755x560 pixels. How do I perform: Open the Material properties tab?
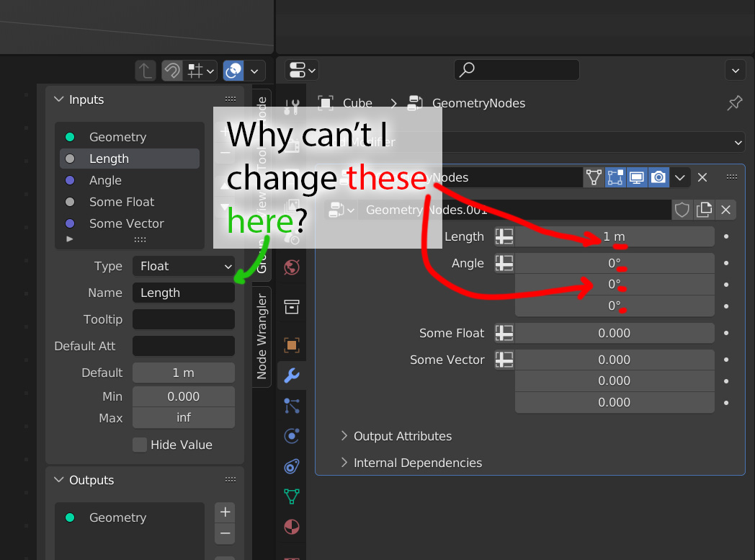click(292, 527)
